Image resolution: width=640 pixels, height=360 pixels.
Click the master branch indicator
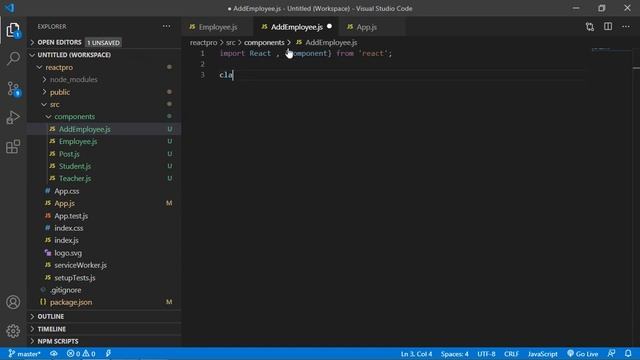coord(24,354)
